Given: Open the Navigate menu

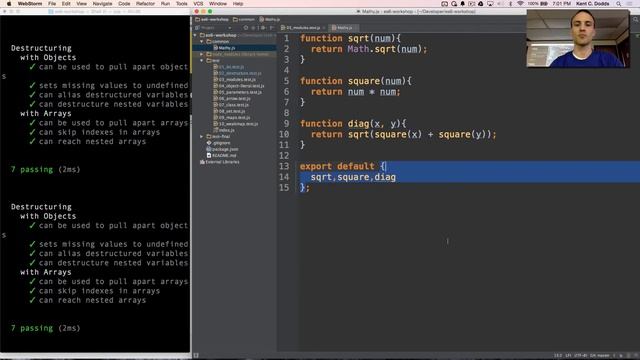Looking at the screenshot, I should [x=102, y=4].
